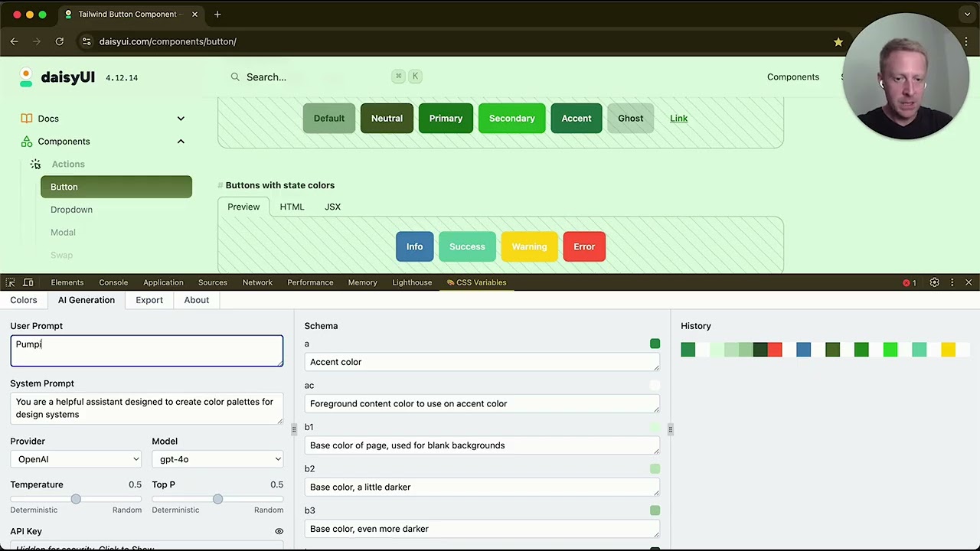Click the daisyUI logo icon
This screenshot has width=980, height=551.
click(26, 77)
